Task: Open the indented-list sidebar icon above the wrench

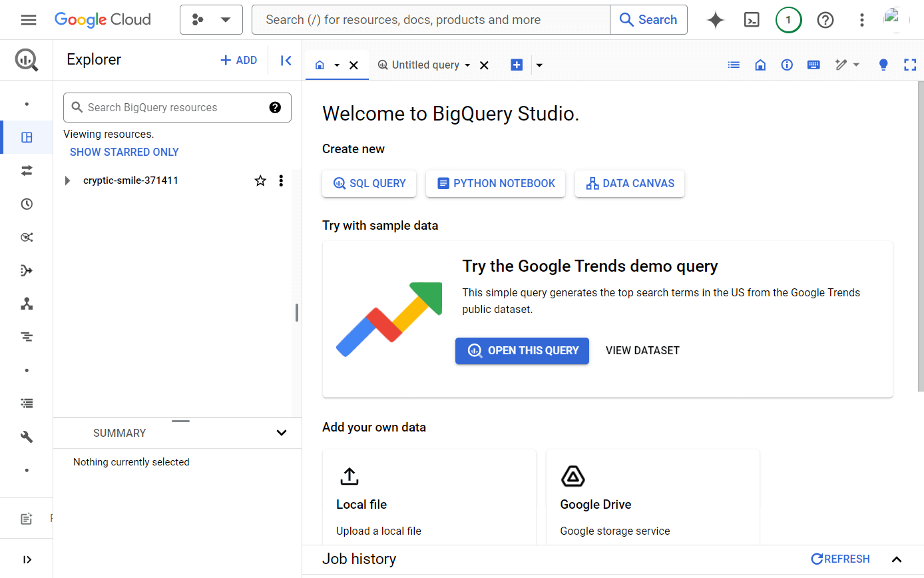Action: tap(27, 404)
